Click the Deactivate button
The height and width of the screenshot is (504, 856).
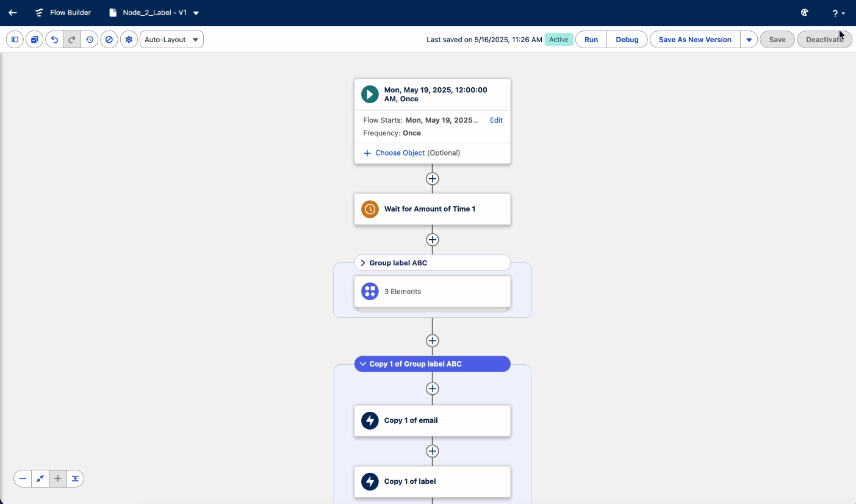click(824, 40)
